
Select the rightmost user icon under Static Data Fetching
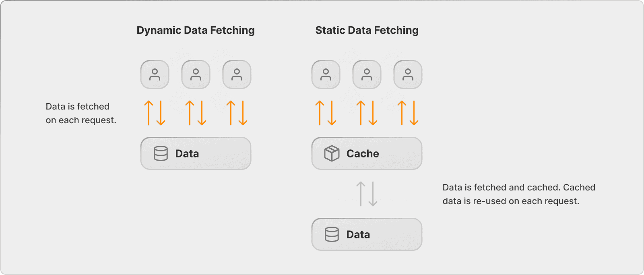click(x=408, y=74)
